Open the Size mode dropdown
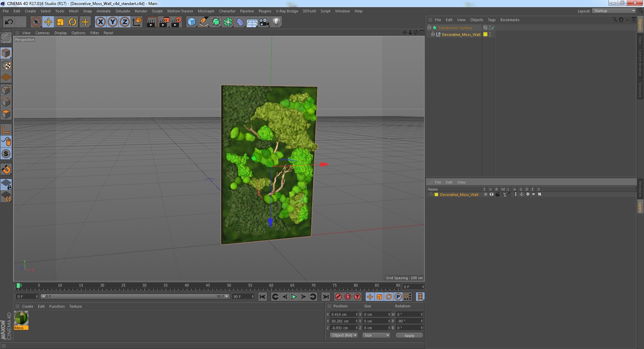Screen dimensions: 644x349 point(376,335)
